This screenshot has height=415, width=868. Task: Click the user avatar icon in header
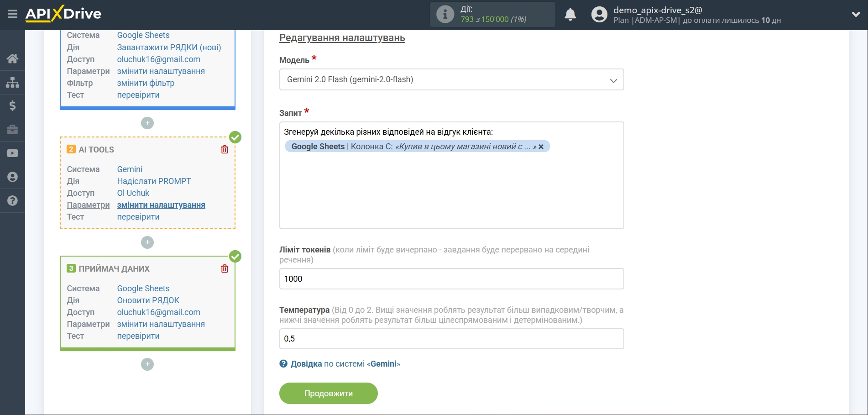tap(599, 15)
